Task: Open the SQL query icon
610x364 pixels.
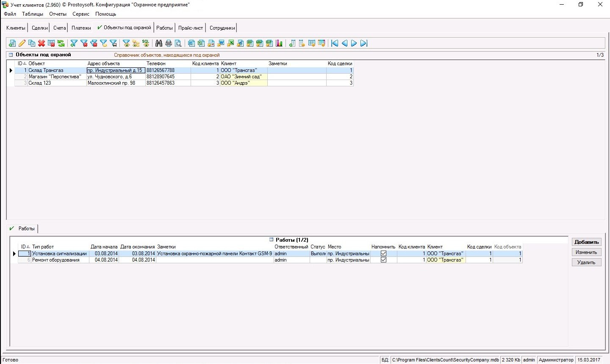Action: coord(146,43)
